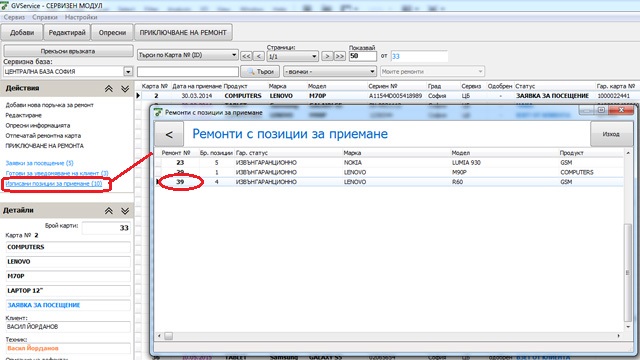Image resolution: width=640 pixels, height=360 pixels.
Task: Click the Търси search button
Action: [260, 71]
